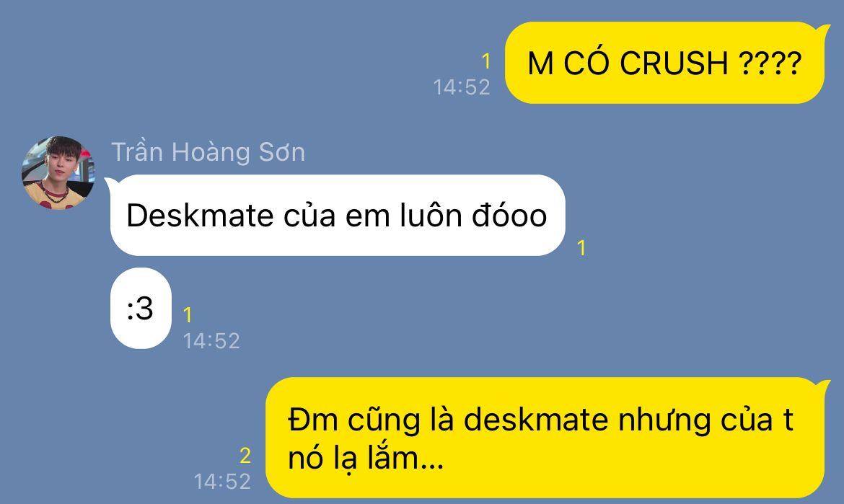The image size is (844, 504).
Task: Click the word Deskmate in the white bubble
Action: click(200, 216)
